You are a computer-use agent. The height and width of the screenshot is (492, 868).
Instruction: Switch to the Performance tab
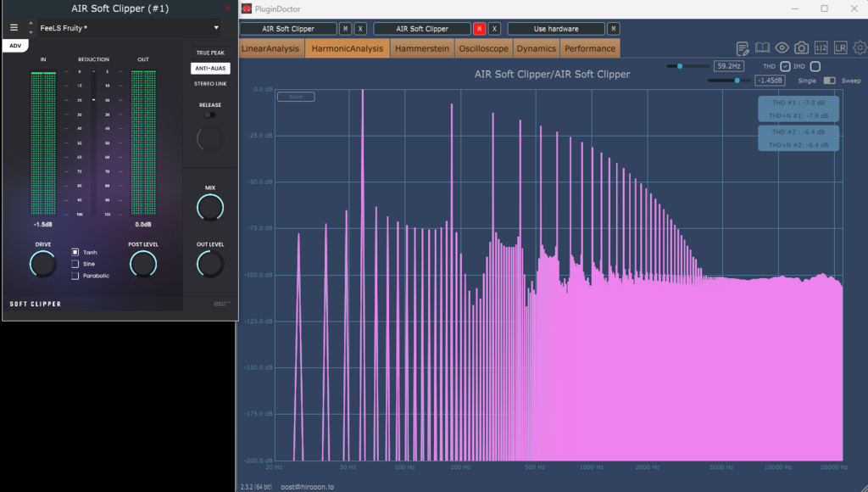[590, 48]
